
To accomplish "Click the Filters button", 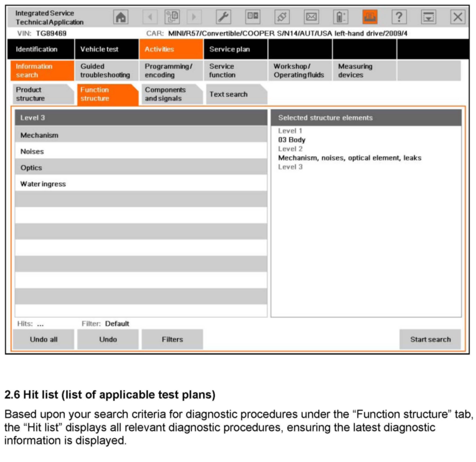I will click(172, 339).
